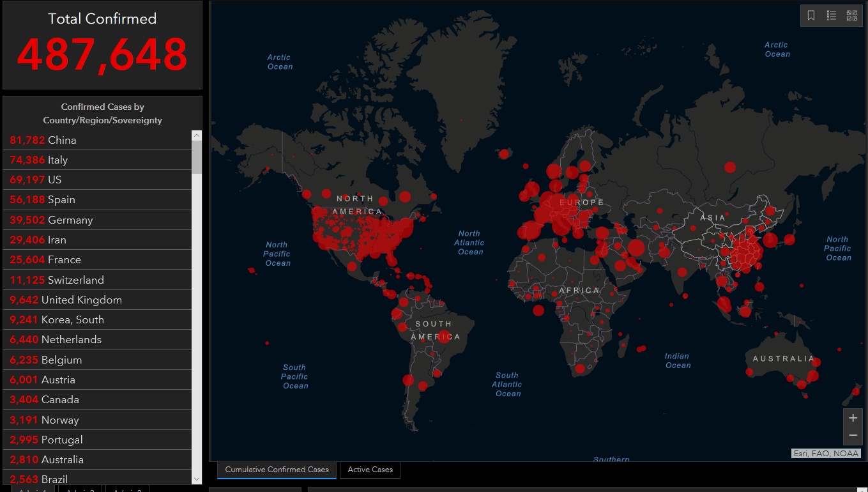Zoom in with the plus button

pyautogui.click(x=853, y=419)
